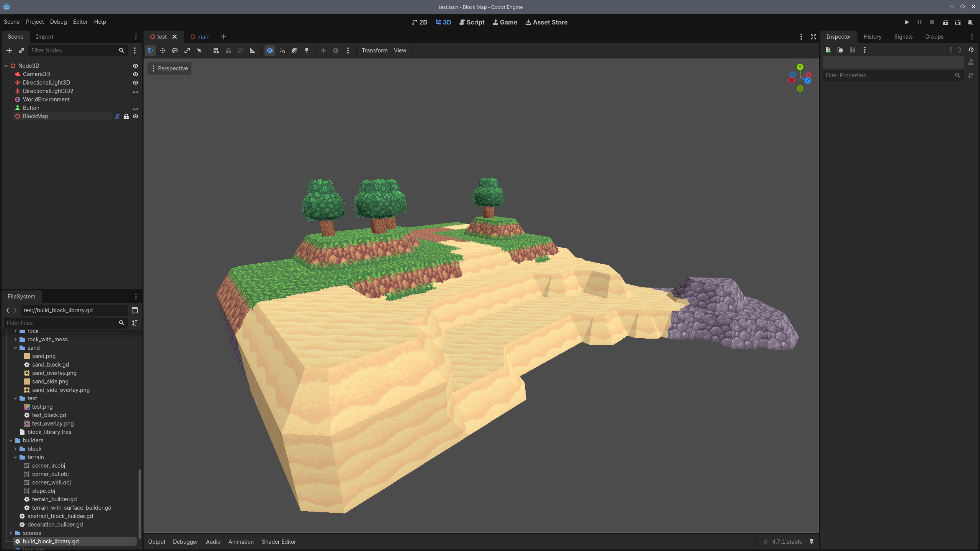Image resolution: width=980 pixels, height=551 pixels.
Task: Toggle preview sunlight icon in toolbar
Action: click(323, 51)
